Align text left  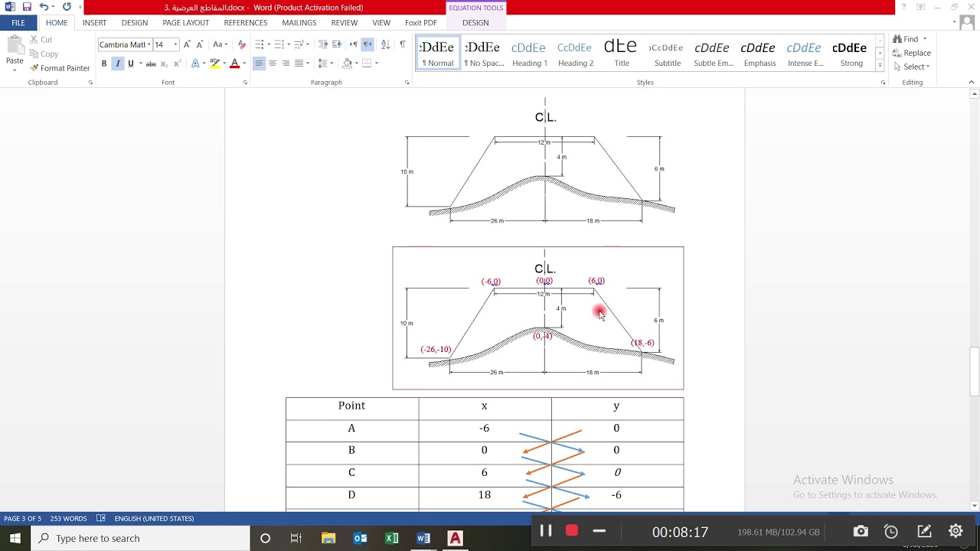tap(259, 64)
